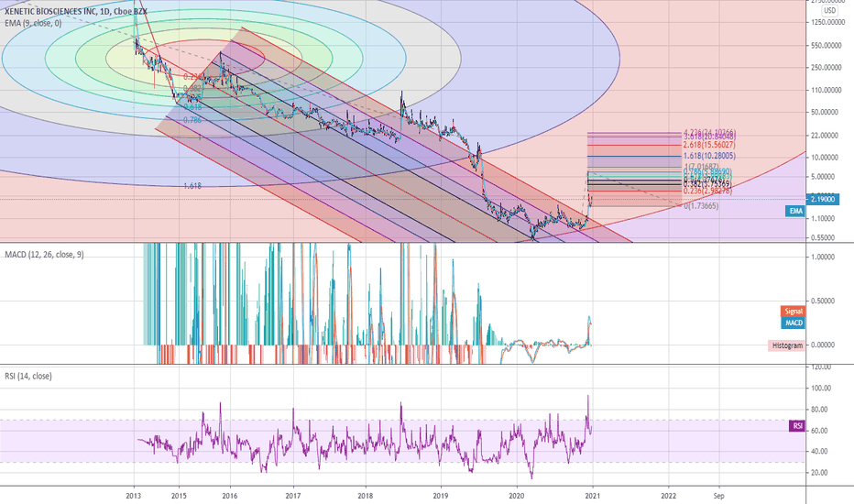Screen dimensions: 854x504
Task: Click the USD currency label on price axis
Action: click(x=829, y=10)
